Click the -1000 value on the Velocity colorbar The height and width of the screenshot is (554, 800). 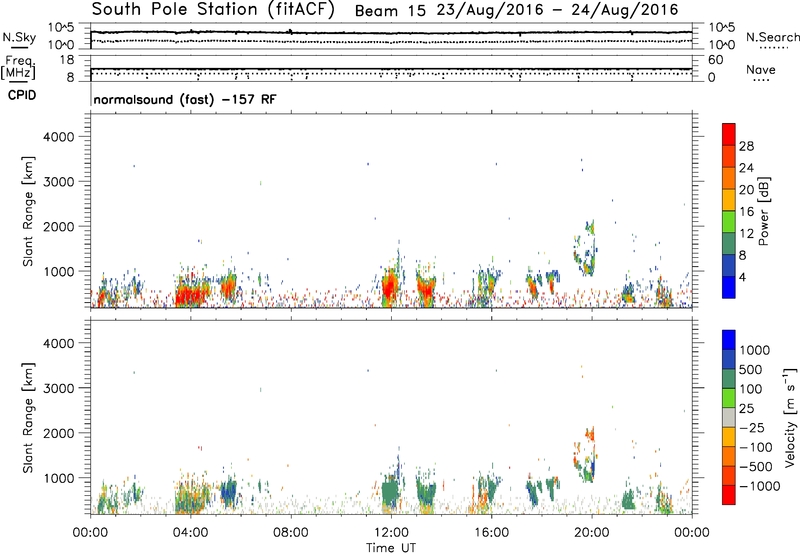coord(760,486)
